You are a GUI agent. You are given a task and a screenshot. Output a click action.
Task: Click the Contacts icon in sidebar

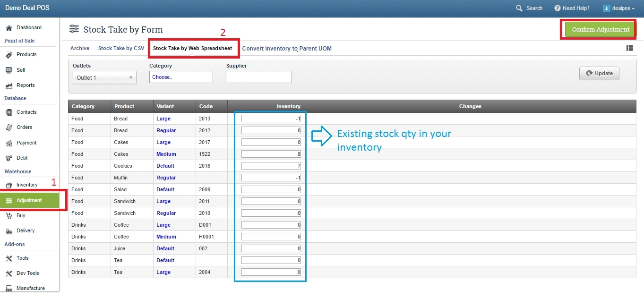9,112
